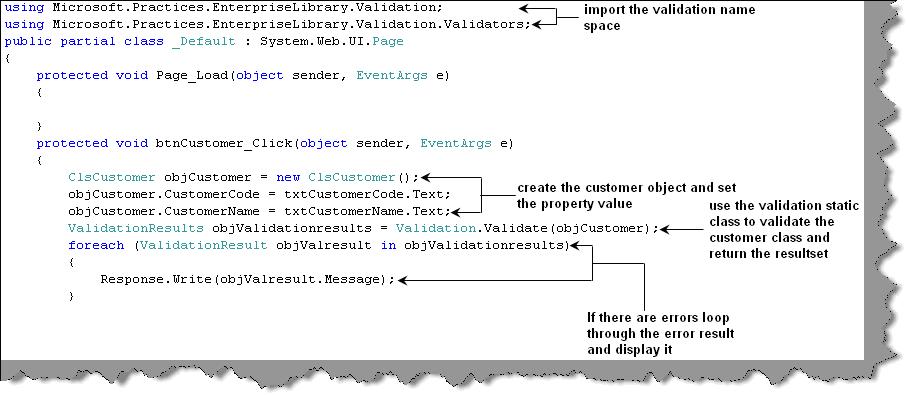Click the objValidationresults variable in foreach

point(483,245)
